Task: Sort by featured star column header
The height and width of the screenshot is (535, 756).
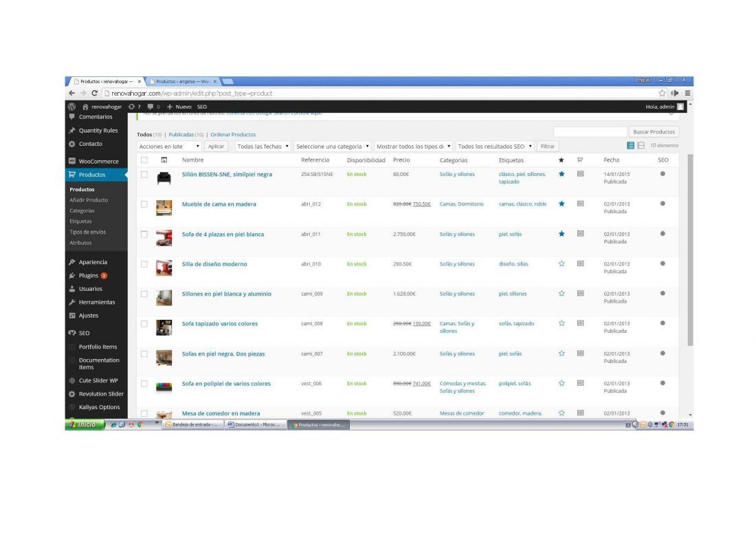Action: (562, 160)
